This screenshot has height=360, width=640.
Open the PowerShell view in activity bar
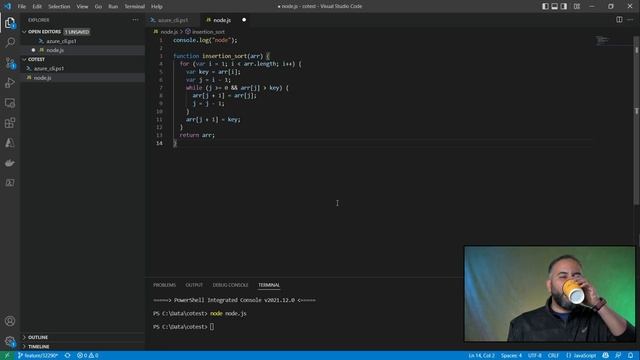10,182
